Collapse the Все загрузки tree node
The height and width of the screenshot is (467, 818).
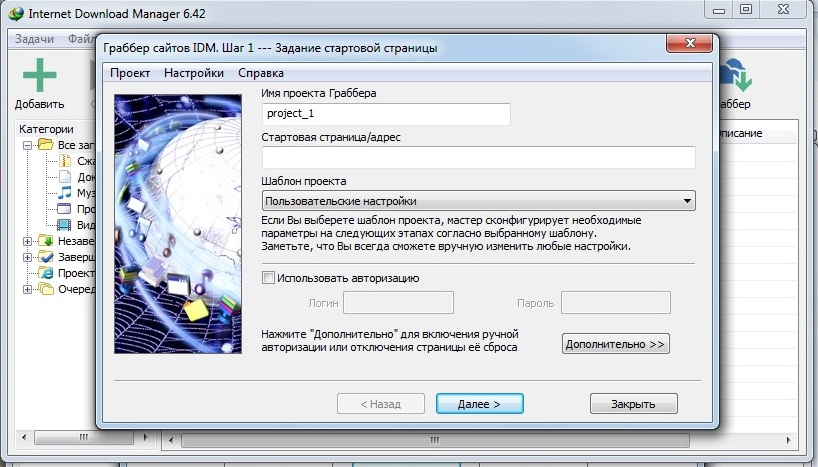(28, 146)
